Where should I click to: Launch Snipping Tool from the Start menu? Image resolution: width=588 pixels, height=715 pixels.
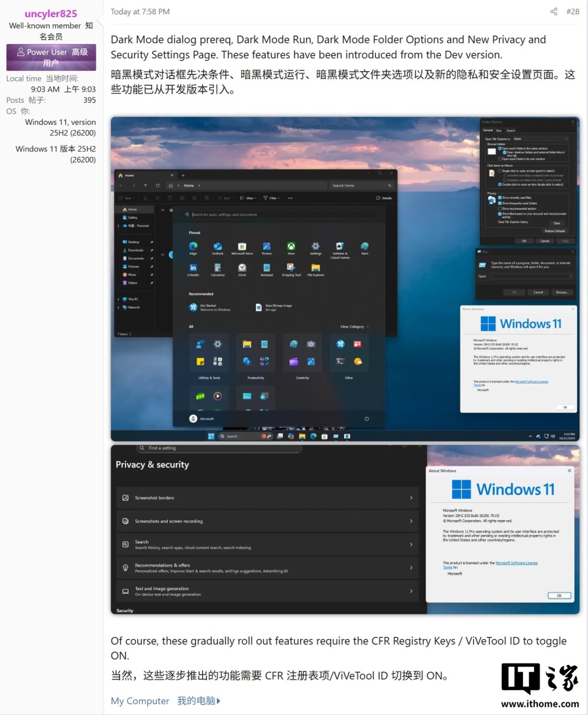[290, 268]
